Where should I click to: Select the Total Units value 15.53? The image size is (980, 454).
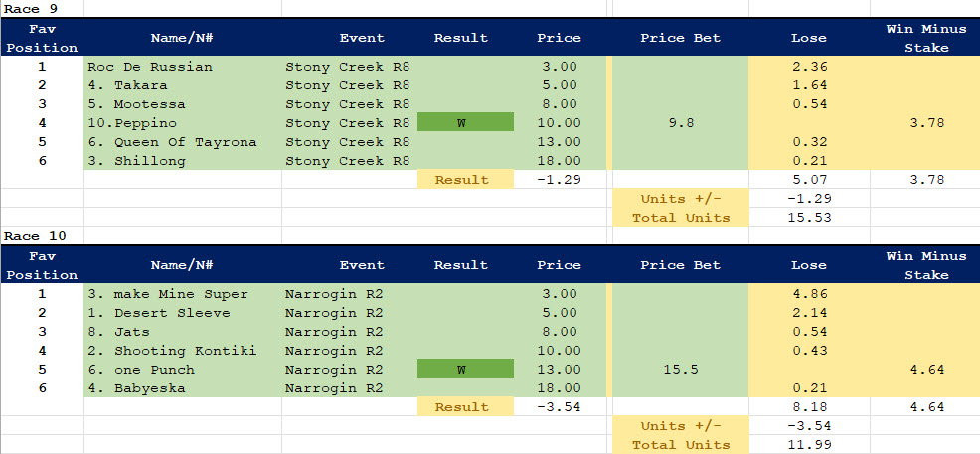(x=808, y=218)
